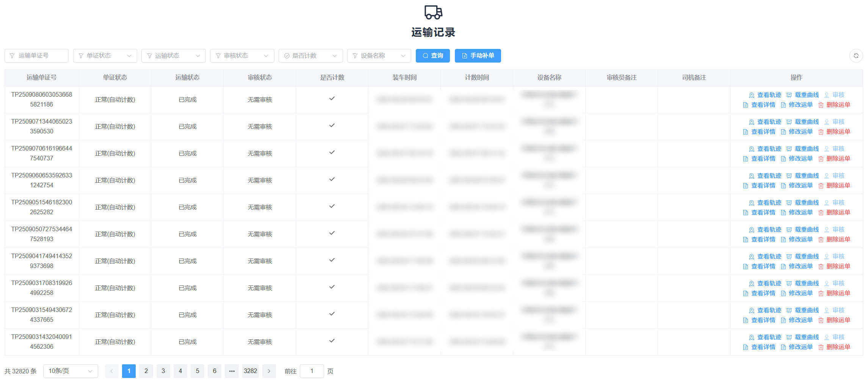Click the person icon beside 审核 in first row
Viewport: 868px width, 381px height.
click(827, 95)
